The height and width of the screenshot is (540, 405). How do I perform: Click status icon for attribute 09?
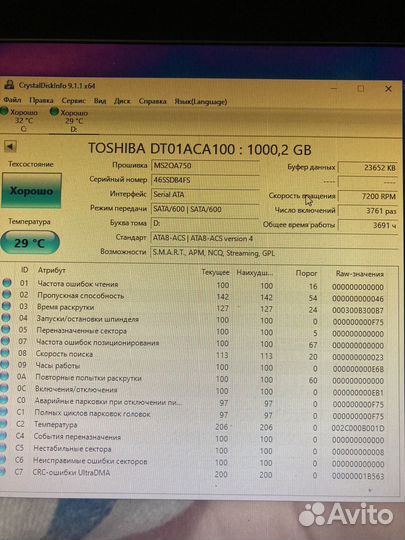coord(4,364)
